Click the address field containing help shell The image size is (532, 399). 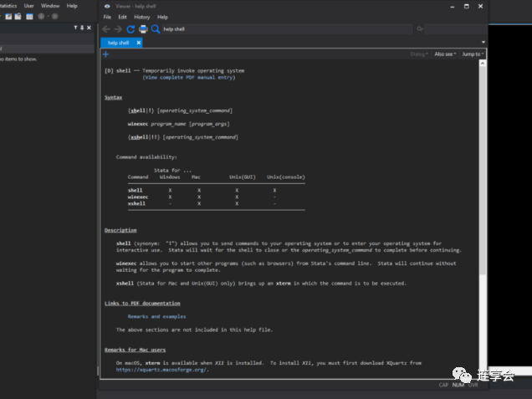click(x=287, y=29)
